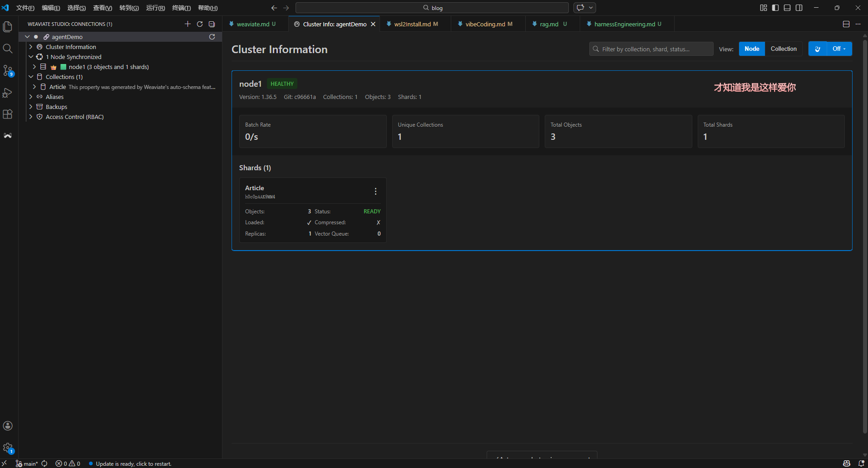Switch to the vibeCoding.md tab
Screen dimensions: 868x468
(488, 24)
